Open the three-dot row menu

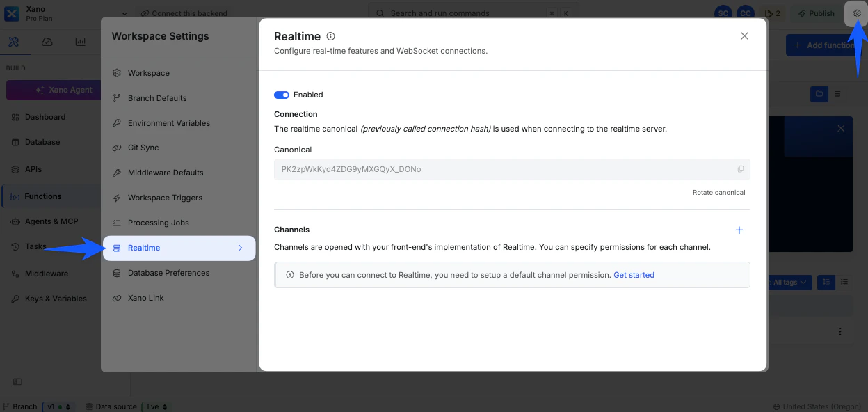pyautogui.click(x=840, y=332)
